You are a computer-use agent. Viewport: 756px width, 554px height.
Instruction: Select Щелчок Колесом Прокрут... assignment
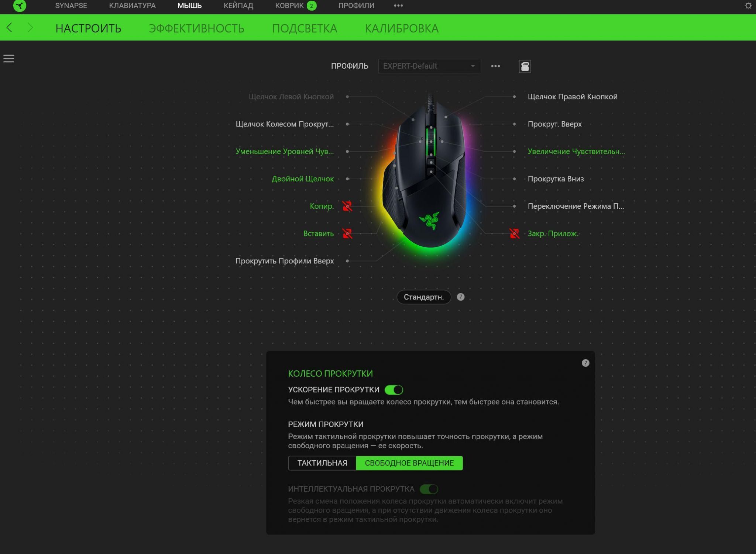click(x=285, y=124)
